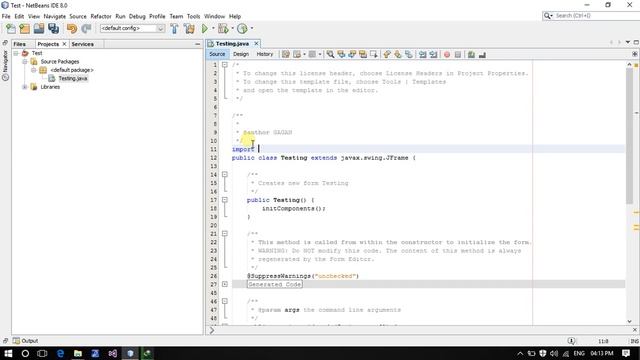The height and width of the screenshot is (360, 640).
Task: Click the Find Previous Occurrence icon
Action: [341, 54]
